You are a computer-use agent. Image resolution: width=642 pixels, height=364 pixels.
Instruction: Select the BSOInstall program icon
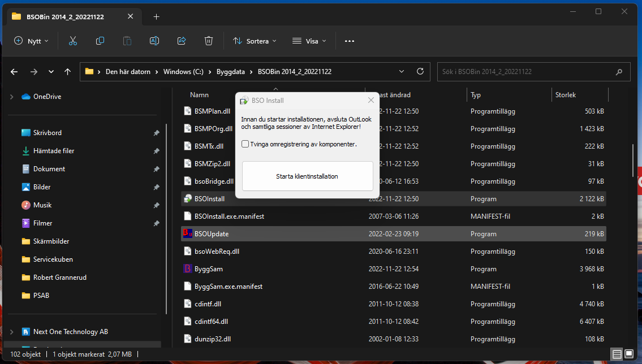point(188,199)
